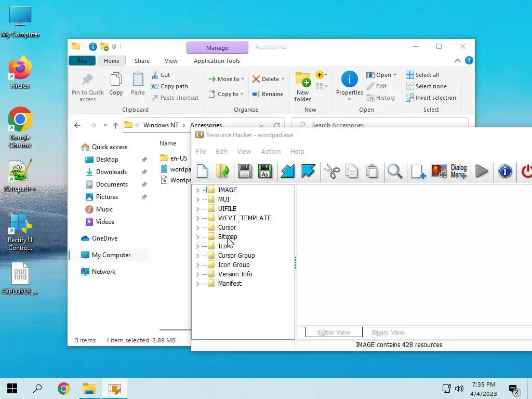
Task: Select the Rectify11 Control desktop icon
Action: pos(20,232)
